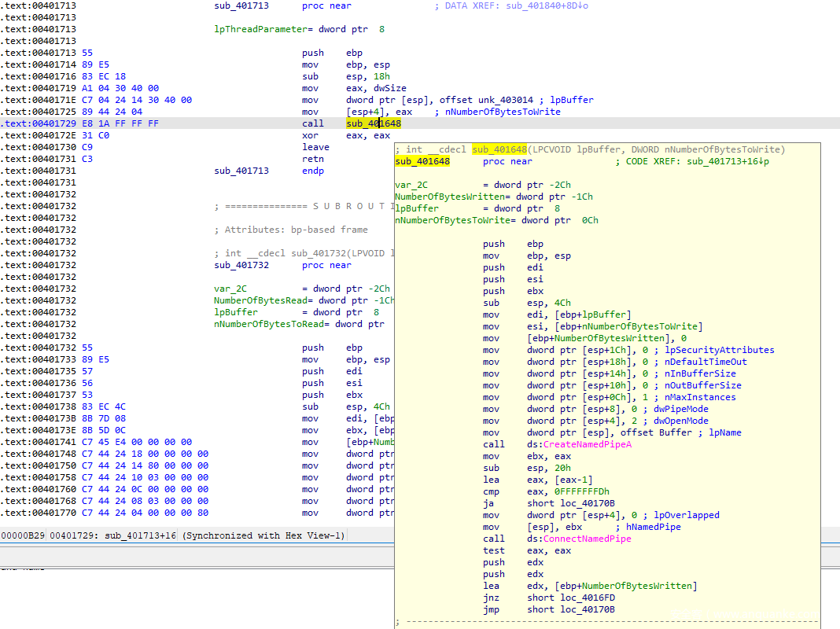
Task: Click the 00000B29 file offset in status bar
Action: tap(22, 535)
